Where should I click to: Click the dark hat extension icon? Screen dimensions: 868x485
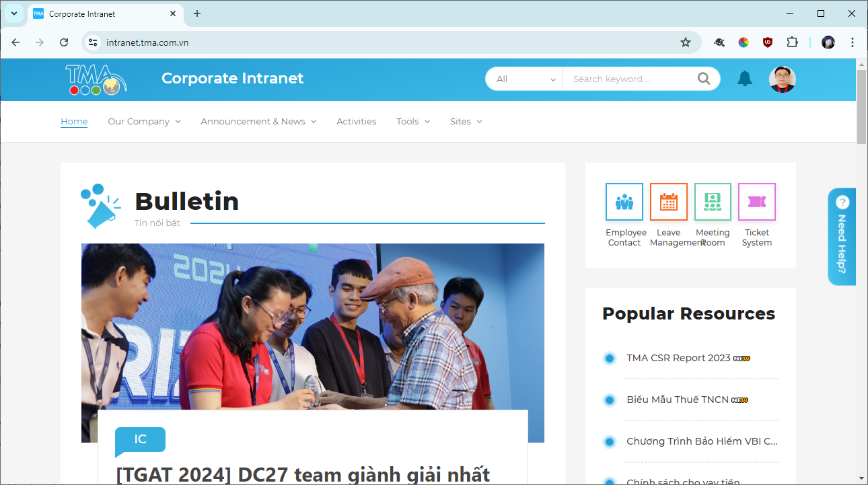[x=719, y=42]
